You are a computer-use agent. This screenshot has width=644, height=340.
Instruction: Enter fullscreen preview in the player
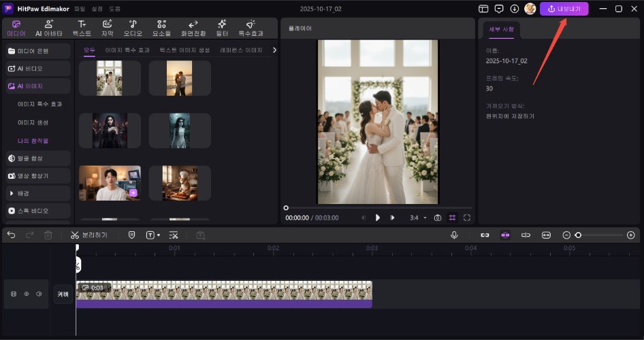467,218
